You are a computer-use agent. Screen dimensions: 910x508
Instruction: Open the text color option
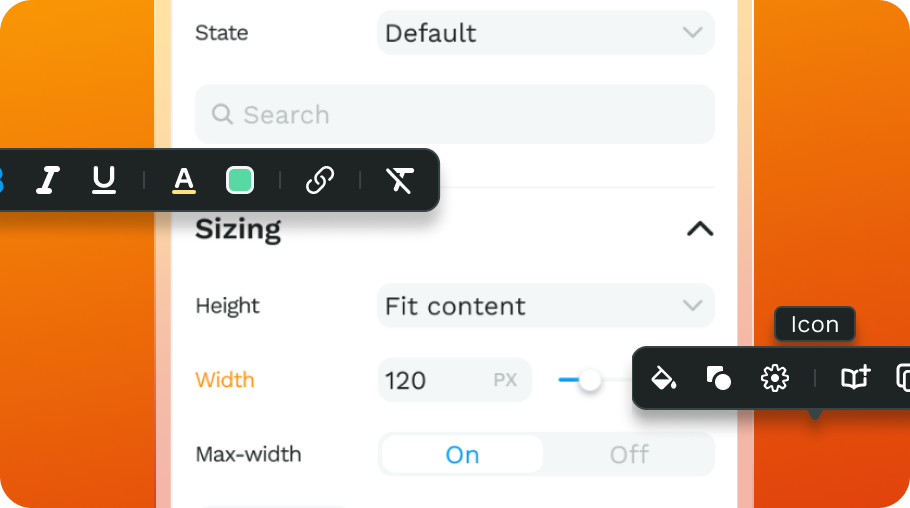pos(184,180)
